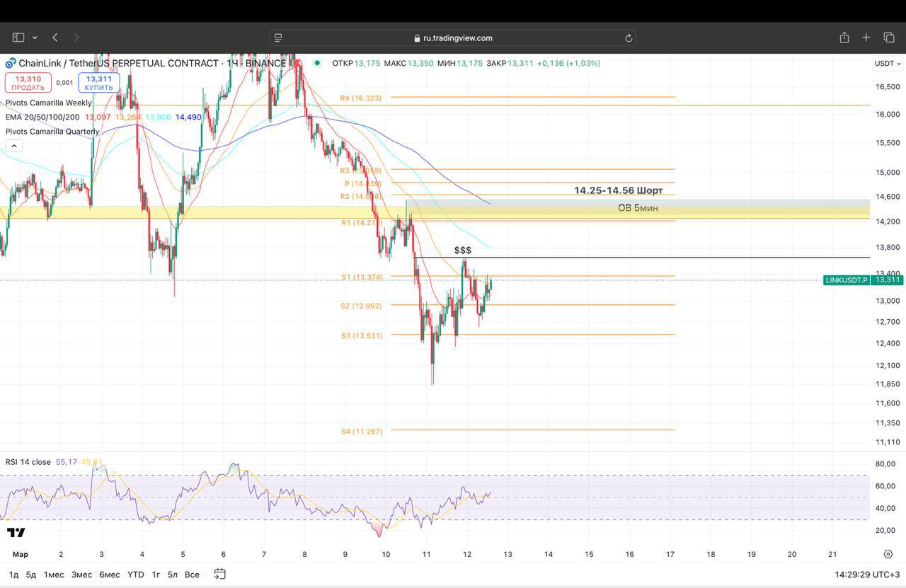906x588 pixels.
Task: Click the LINKUSDT.P price label 13,311
Action: pos(864,280)
